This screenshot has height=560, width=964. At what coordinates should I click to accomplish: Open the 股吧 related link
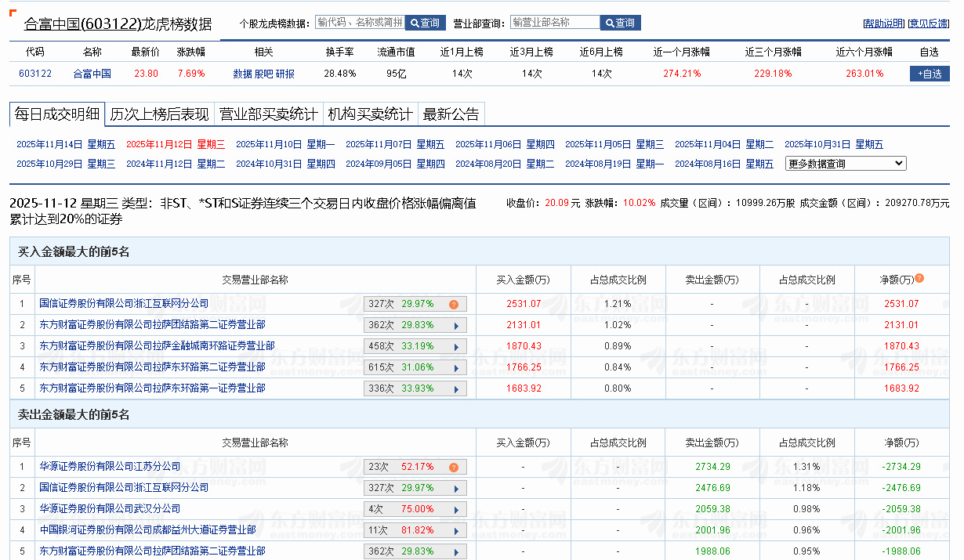click(263, 74)
